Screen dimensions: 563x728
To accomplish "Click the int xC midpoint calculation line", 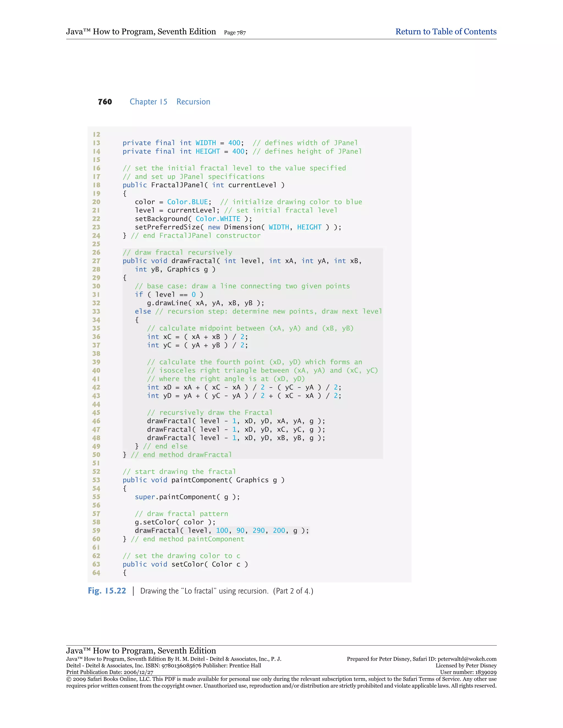I will click(x=197, y=337).
